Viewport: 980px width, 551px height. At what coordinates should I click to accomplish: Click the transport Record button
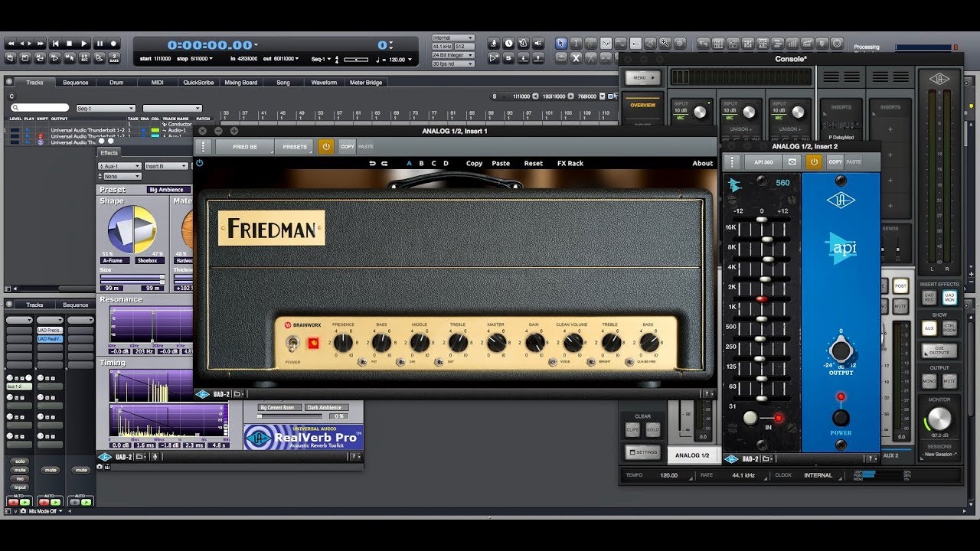tap(113, 44)
